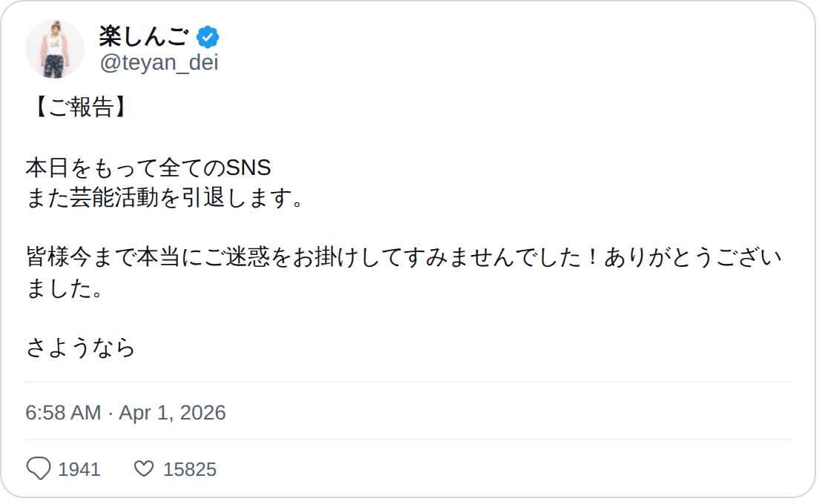Click the display name 楽しんご
The width and height of the screenshot is (822, 504).
pyautogui.click(x=144, y=36)
